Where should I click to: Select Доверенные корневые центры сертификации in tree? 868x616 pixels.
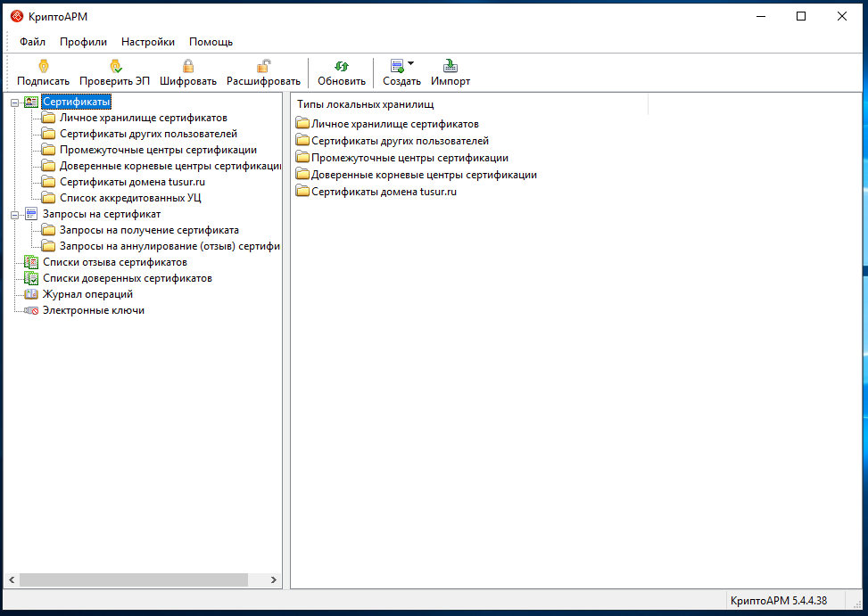(170, 166)
